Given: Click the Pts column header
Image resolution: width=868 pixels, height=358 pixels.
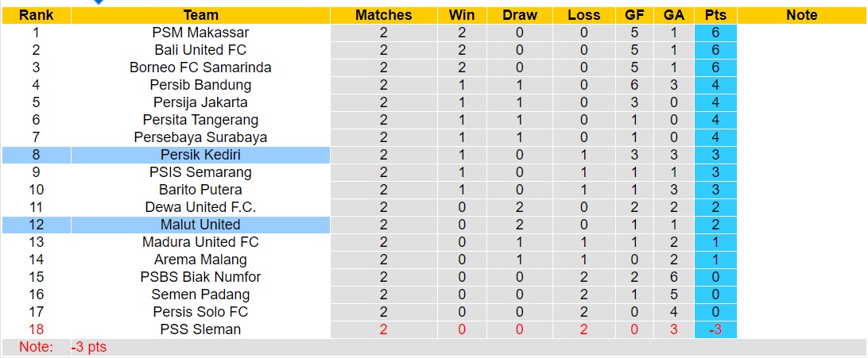Looking at the screenshot, I should point(715,15).
